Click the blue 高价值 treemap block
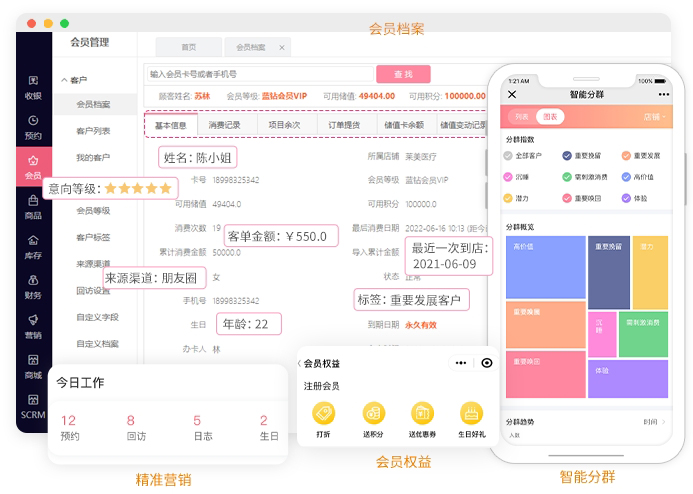The image size is (693, 494). (545, 266)
